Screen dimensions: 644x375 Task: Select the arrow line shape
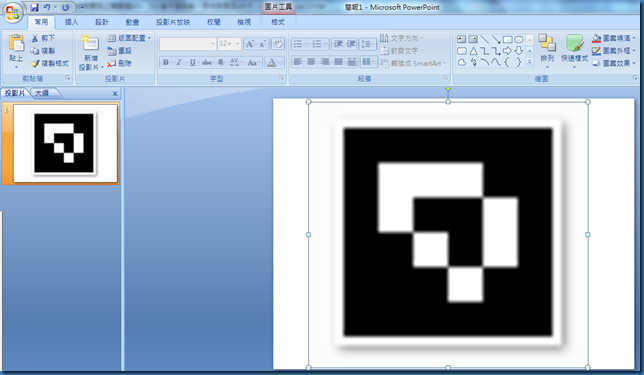point(496,39)
